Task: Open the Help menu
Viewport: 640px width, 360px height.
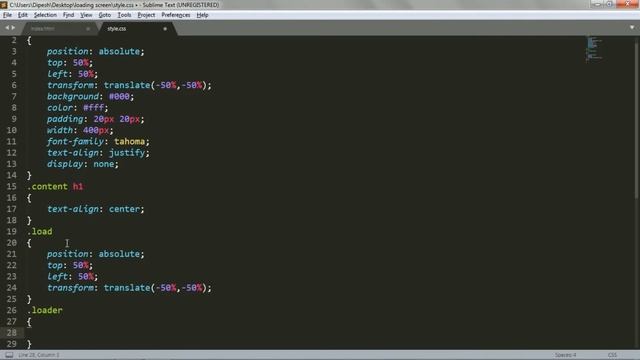Action: pyautogui.click(x=202, y=15)
